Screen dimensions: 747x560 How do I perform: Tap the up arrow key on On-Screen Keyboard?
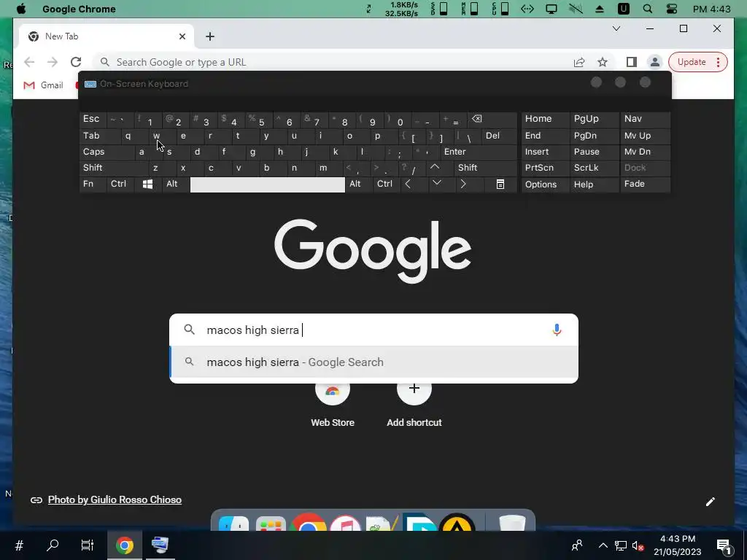click(435, 167)
